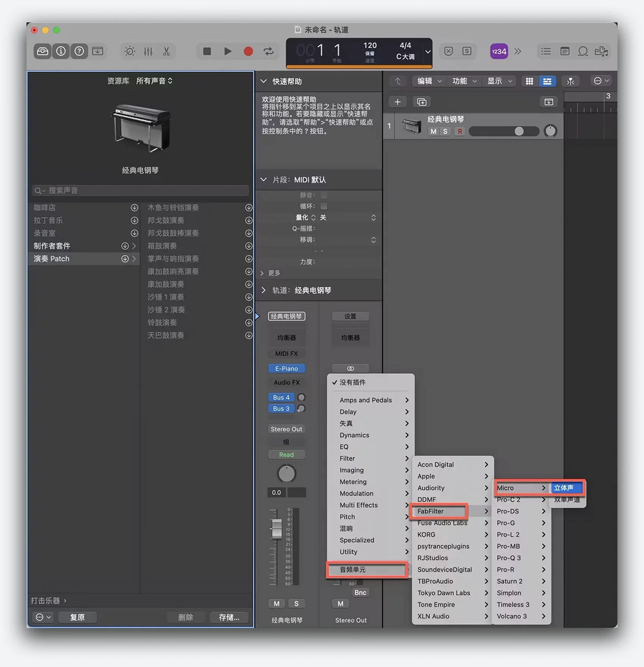This screenshot has width=644, height=667.
Task: Click the 搜索声音 search field
Action: coord(141,190)
